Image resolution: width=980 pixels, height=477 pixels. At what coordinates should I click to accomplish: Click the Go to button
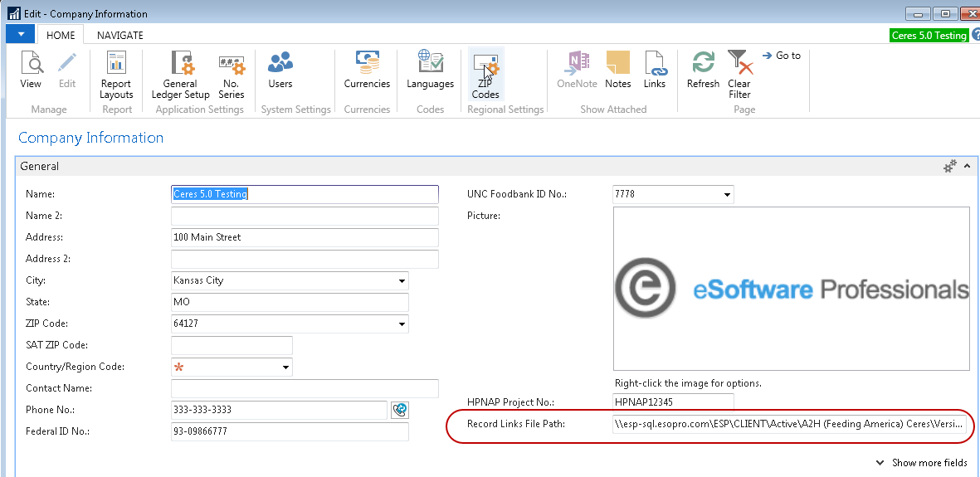coord(781,56)
